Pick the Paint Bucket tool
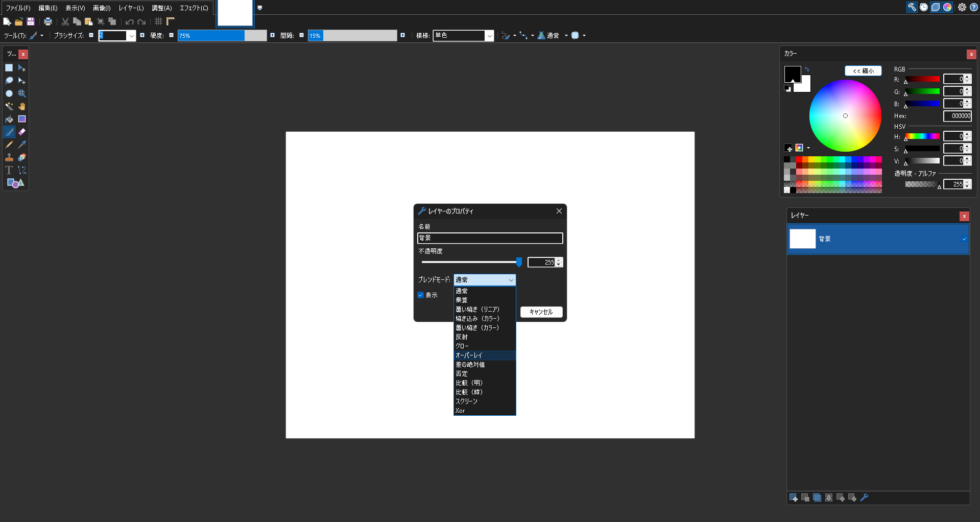 [x=9, y=119]
